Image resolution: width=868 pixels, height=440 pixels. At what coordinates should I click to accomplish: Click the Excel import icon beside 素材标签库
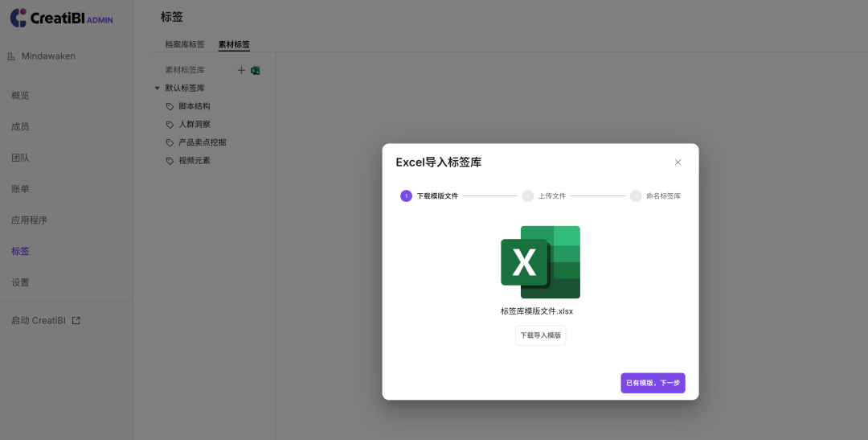(x=256, y=70)
